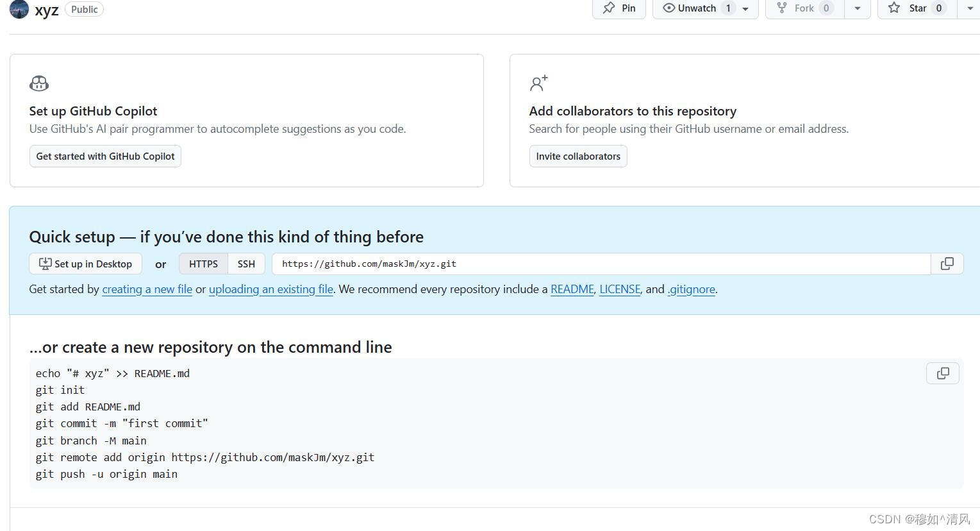Click the git push -u origin main line
The image size is (980, 531).
tap(106, 474)
